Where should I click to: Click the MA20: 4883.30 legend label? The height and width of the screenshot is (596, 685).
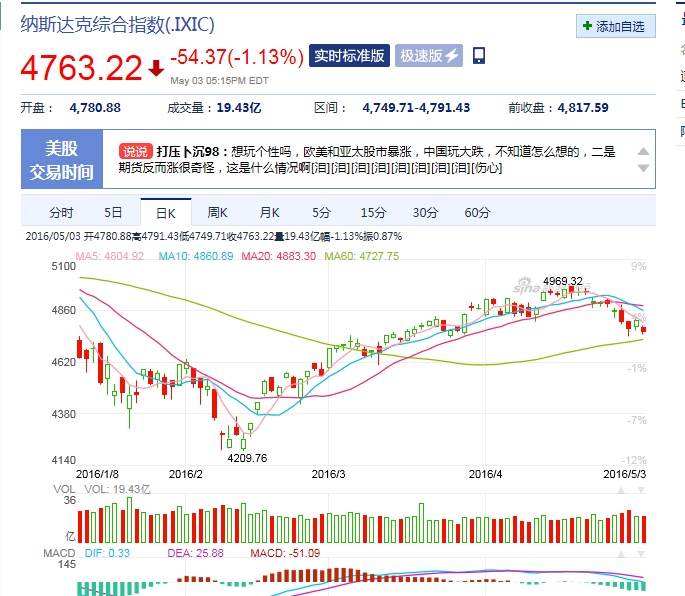pyautogui.click(x=279, y=256)
